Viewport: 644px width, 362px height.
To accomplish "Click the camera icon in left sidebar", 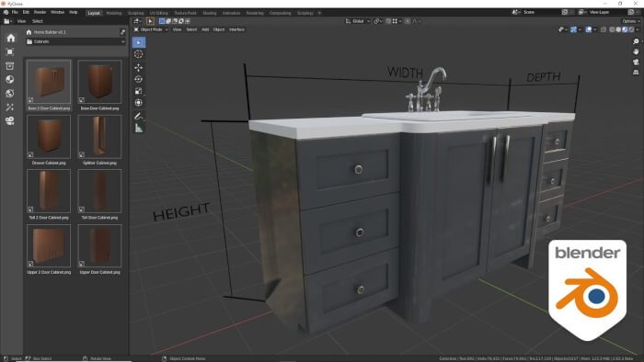I will click(x=10, y=121).
